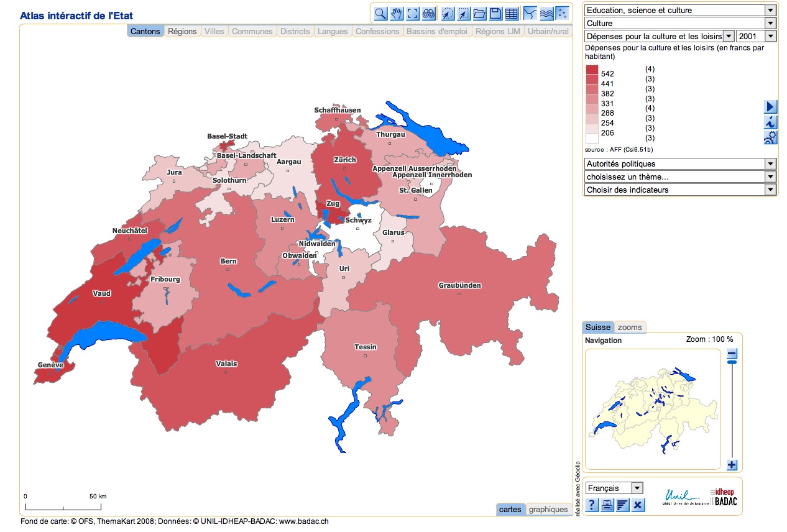Click the open folder icon
787x532 pixels.
click(x=479, y=14)
